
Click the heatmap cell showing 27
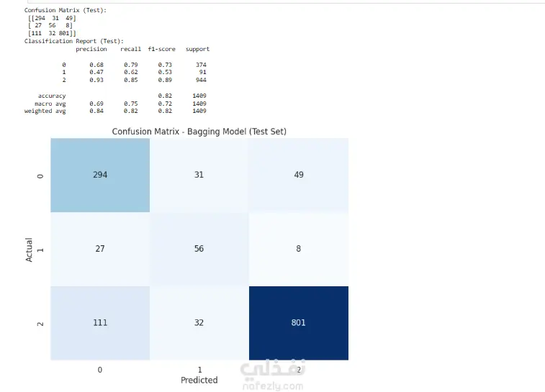(x=100, y=249)
